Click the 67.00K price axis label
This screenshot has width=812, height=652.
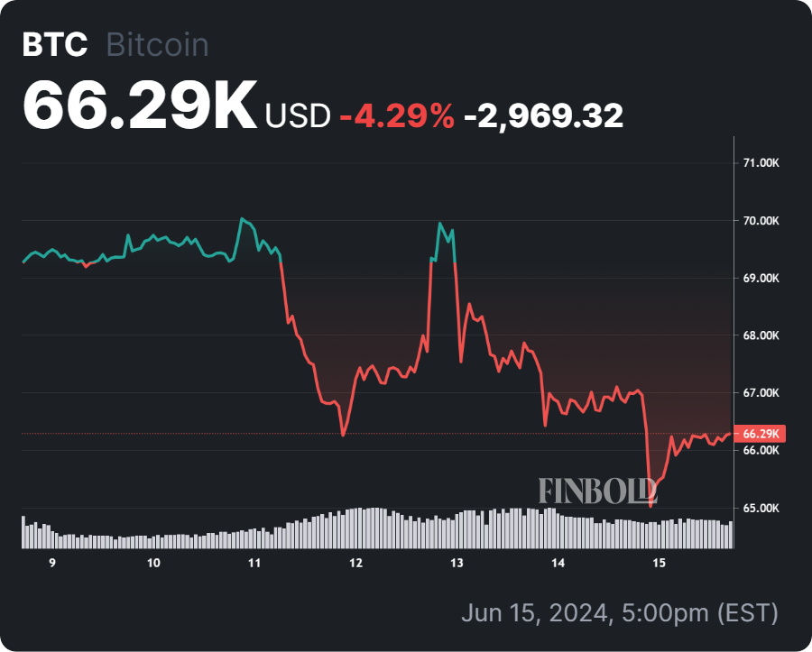[x=760, y=393]
